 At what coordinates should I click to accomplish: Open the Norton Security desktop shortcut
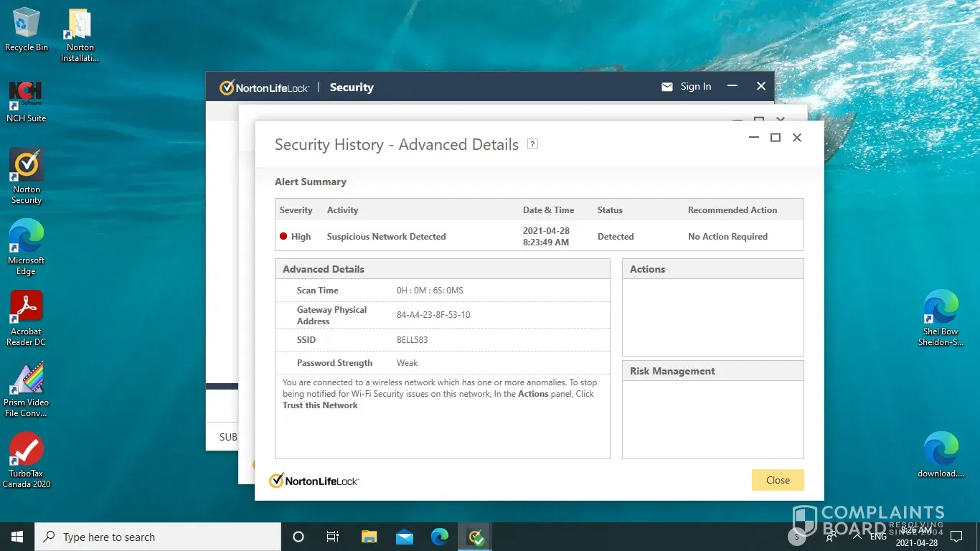[27, 166]
